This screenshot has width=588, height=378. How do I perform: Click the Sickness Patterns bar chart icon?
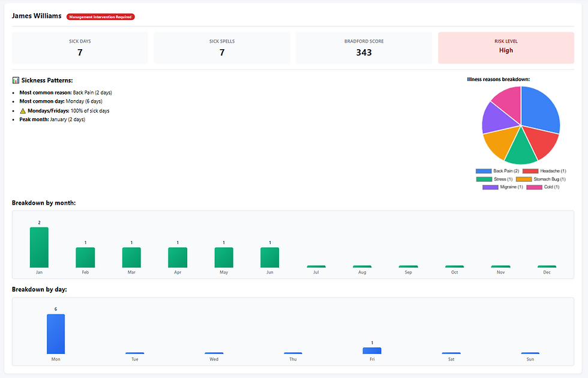(16, 80)
